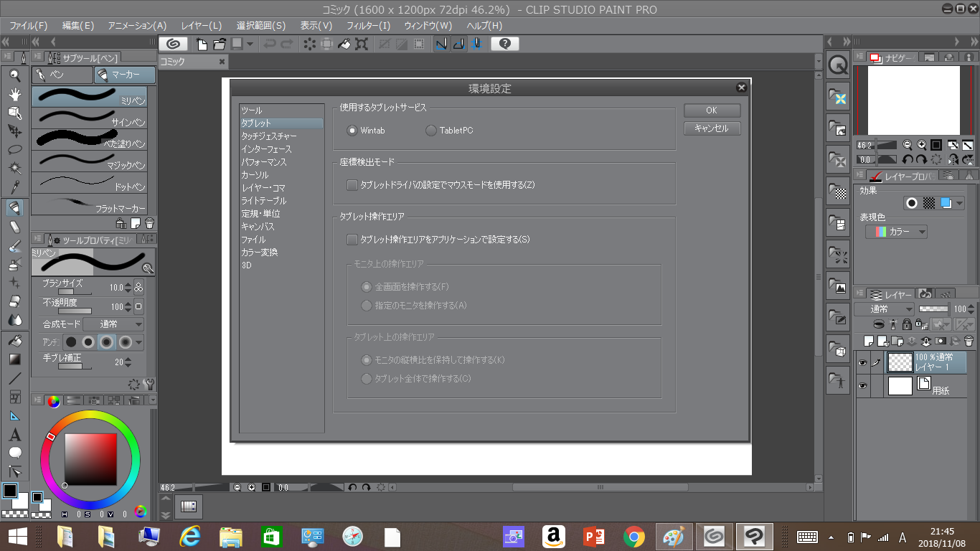Open the フィルター(I) menu

(368, 25)
